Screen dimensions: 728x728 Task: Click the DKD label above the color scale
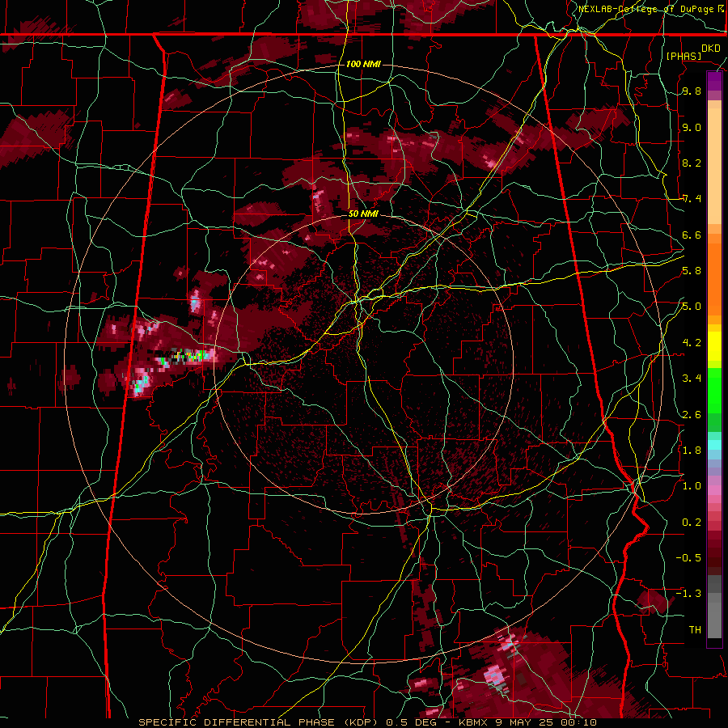tap(711, 49)
